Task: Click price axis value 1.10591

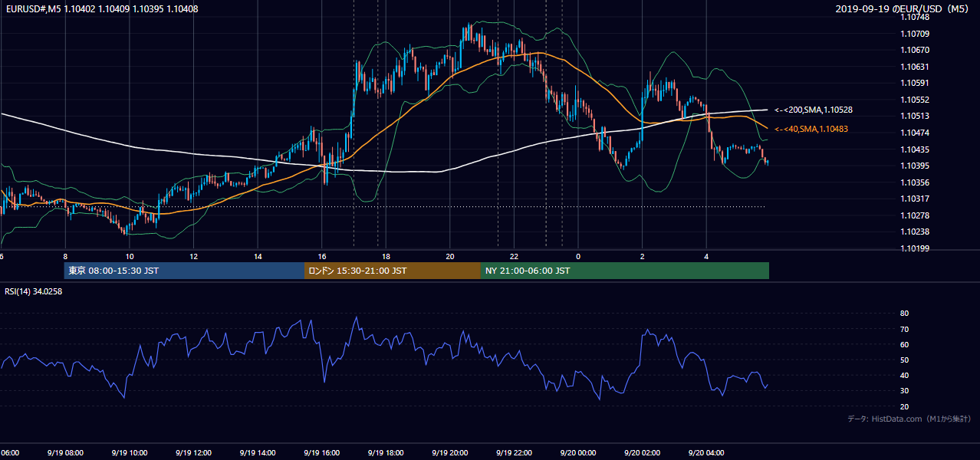Action: 914,83
